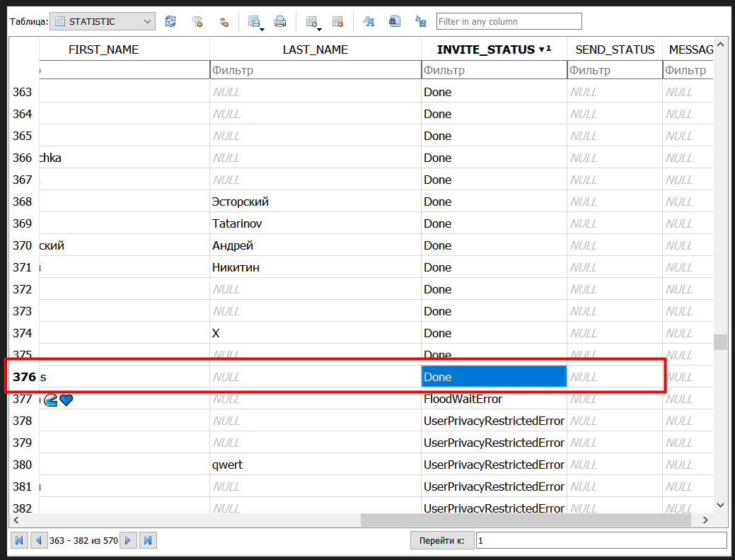Click the delete current record icon
The width and height of the screenshot is (735, 560).
337,22
